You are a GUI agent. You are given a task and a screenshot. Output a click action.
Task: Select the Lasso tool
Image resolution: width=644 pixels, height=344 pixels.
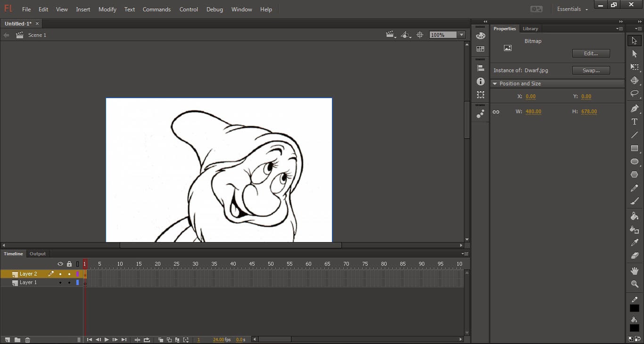(635, 93)
